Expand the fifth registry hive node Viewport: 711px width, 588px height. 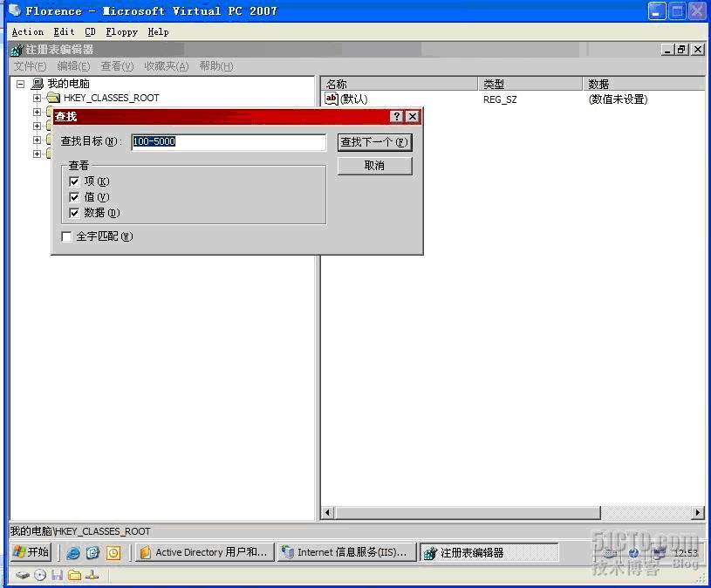click(x=38, y=154)
